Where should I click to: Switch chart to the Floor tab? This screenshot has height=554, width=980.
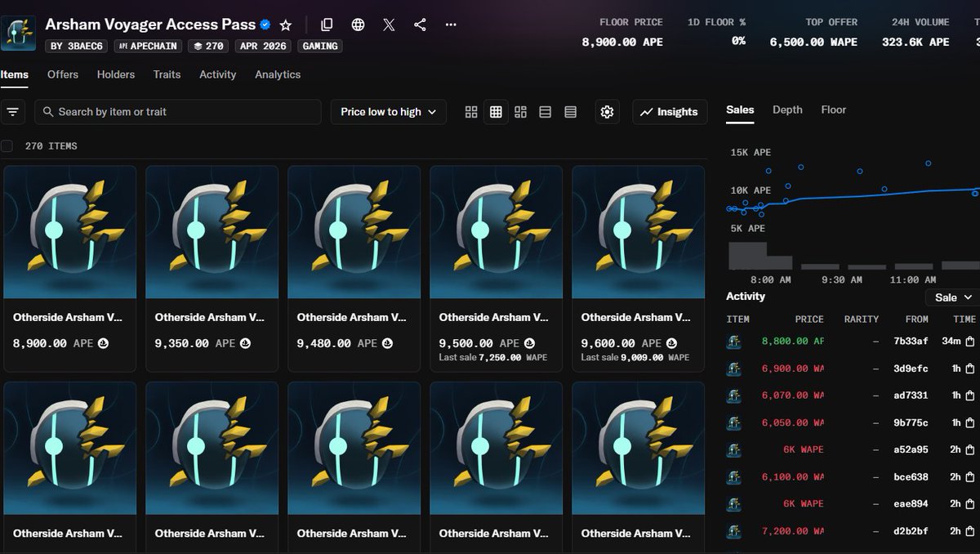tap(834, 109)
